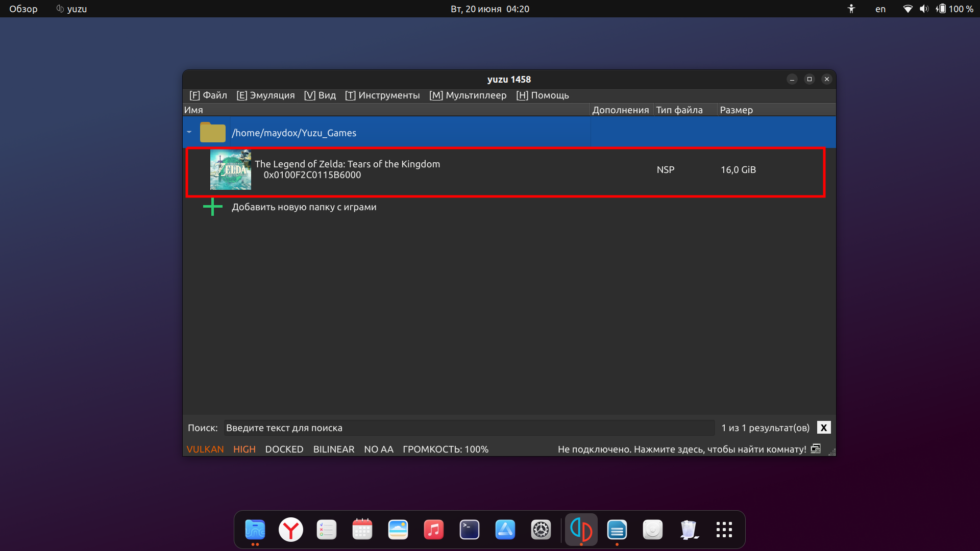Viewport: 980px width, 551px height.
Task: Select The Legend of Zelda: Tears of the Kingdom
Action: pos(347,169)
